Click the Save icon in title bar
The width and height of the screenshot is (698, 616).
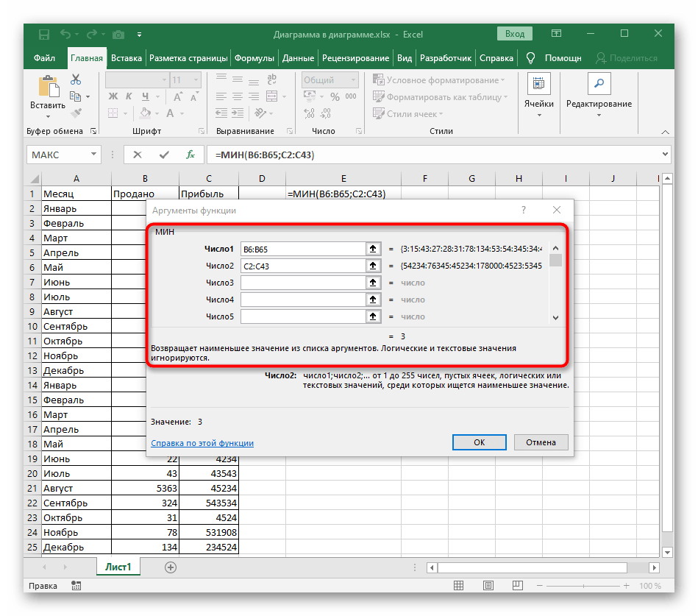[x=44, y=35]
